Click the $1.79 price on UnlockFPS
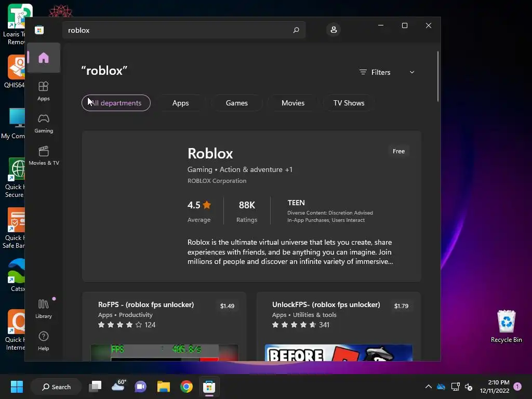Image resolution: width=532 pixels, height=399 pixels. click(401, 306)
